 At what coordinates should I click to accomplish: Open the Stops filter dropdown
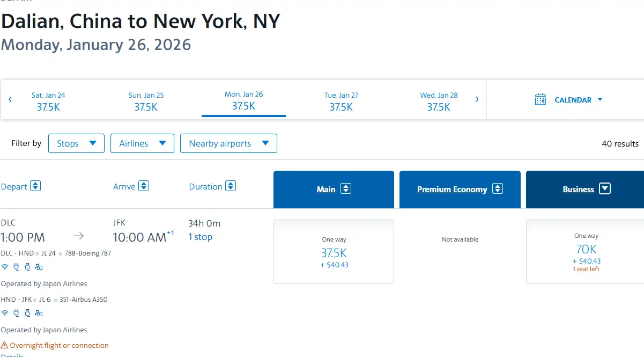coord(76,143)
